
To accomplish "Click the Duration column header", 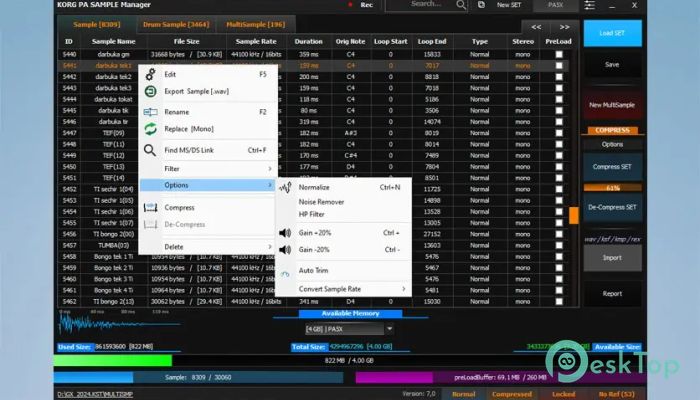I will [x=308, y=42].
